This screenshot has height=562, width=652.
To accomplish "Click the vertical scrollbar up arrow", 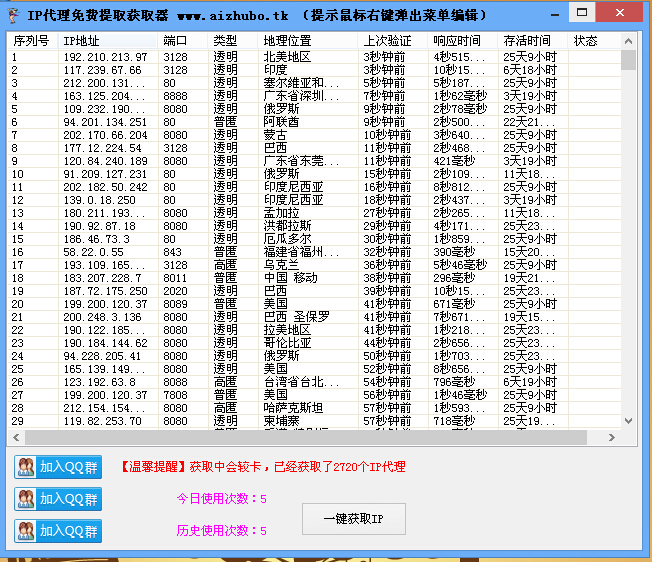I will (628, 41).
